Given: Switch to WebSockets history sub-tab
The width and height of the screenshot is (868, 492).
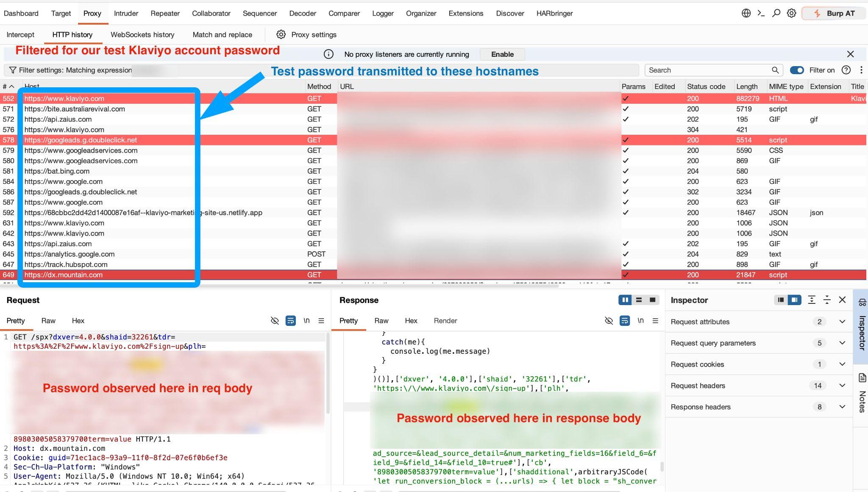Looking at the screenshot, I should click(x=142, y=35).
